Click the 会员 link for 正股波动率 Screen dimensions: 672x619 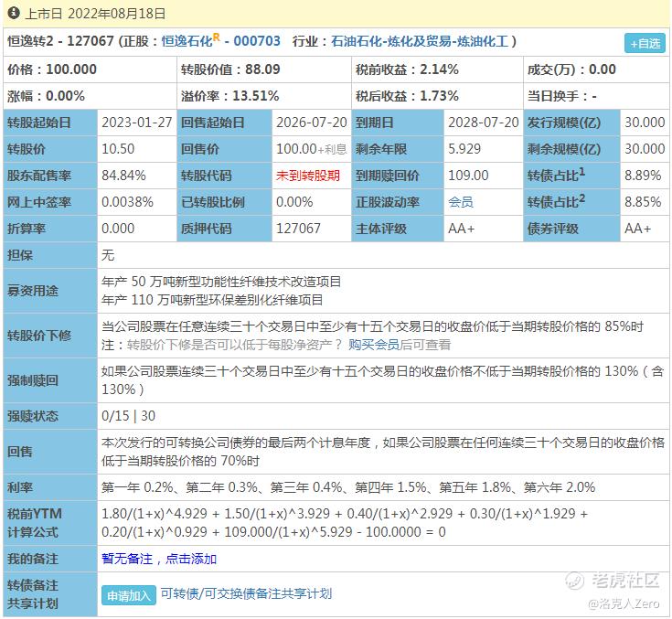[x=461, y=202]
